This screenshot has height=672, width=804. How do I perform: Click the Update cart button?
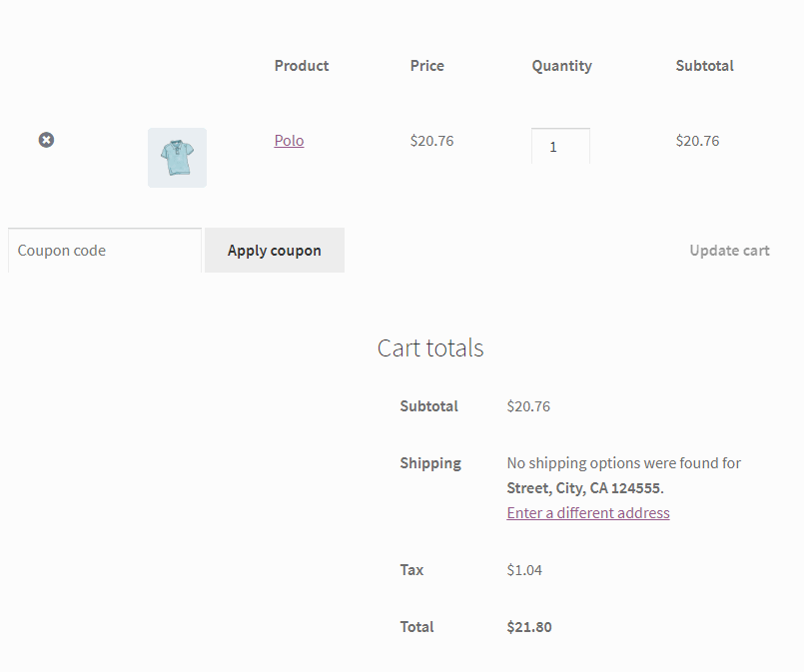pos(729,250)
